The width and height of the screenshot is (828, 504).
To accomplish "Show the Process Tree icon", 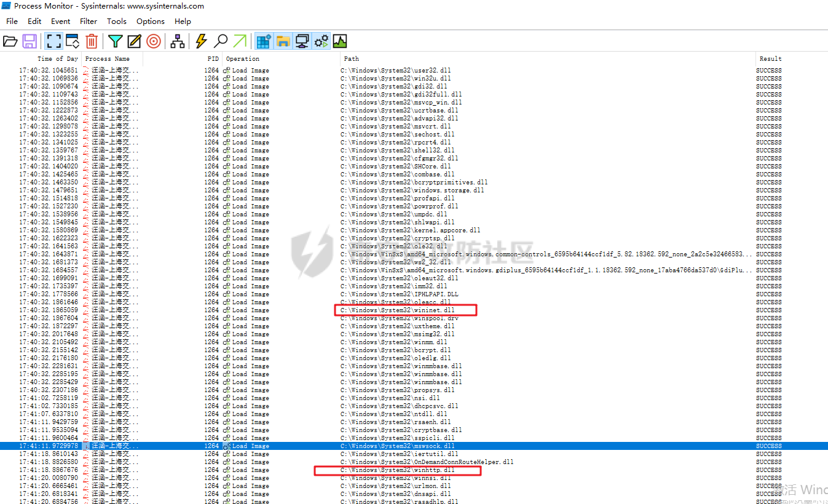I will (178, 41).
